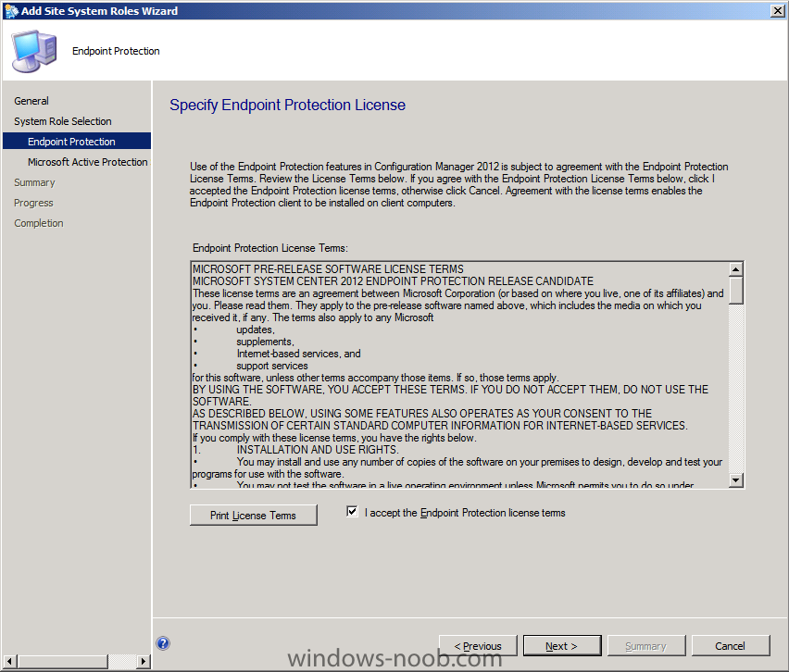Viewport: 789px width, 672px height.
Task: Go back with the Previous button
Action: click(478, 646)
